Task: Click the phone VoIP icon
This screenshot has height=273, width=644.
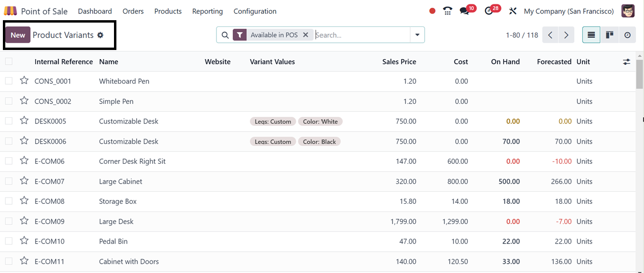Action: (x=448, y=11)
